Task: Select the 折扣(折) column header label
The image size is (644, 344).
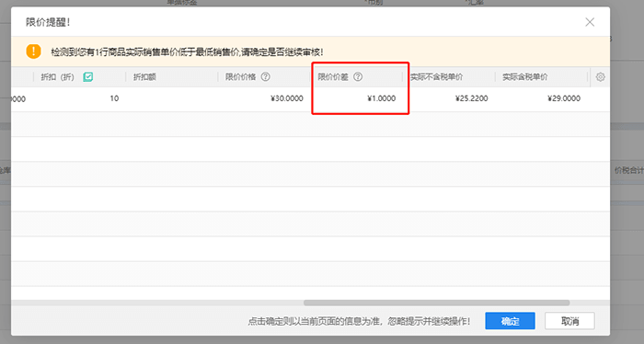Action: [x=57, y=76]
